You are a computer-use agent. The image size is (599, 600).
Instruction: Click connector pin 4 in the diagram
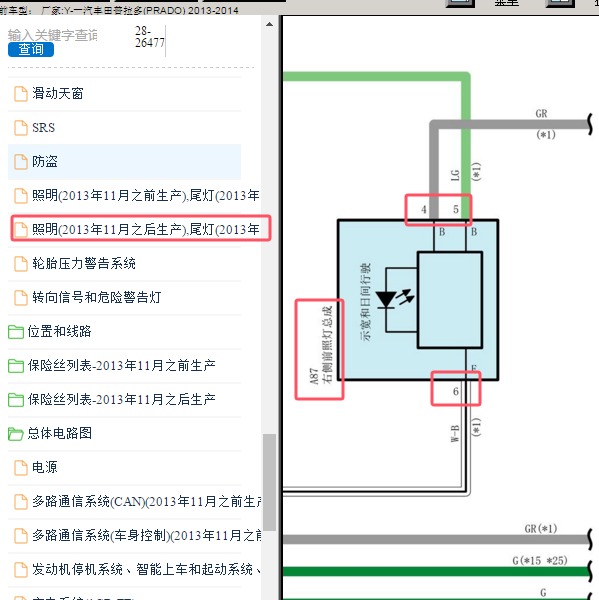click(424, 209)
